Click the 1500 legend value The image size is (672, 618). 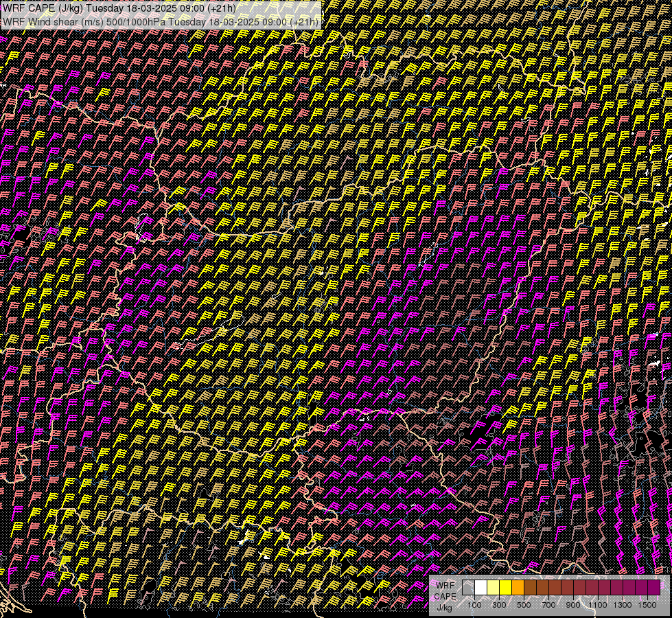coord(647,605)
